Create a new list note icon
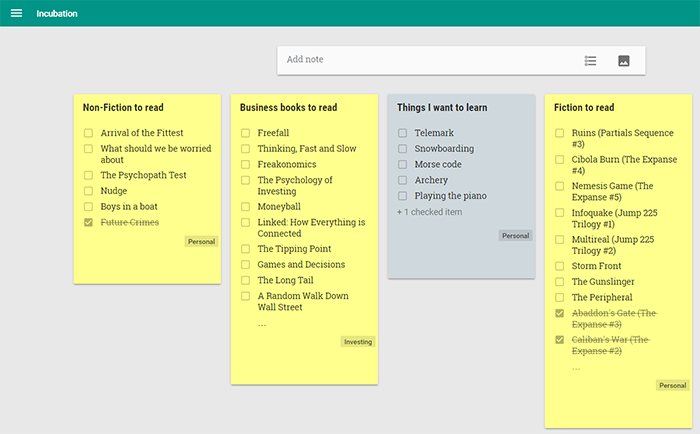 [x=590, y=61]
